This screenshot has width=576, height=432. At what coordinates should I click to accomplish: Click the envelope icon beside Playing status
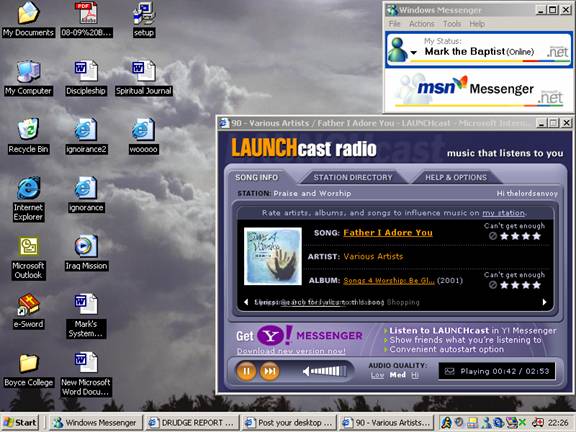click(450, 371)
